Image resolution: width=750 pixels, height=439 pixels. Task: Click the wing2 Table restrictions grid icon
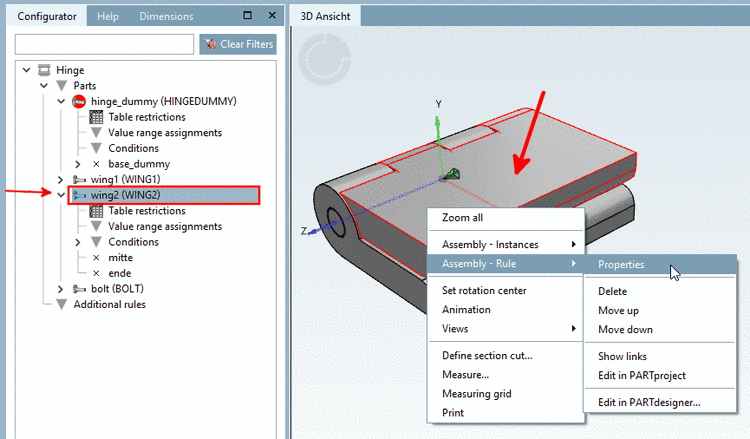pos(96,211)
